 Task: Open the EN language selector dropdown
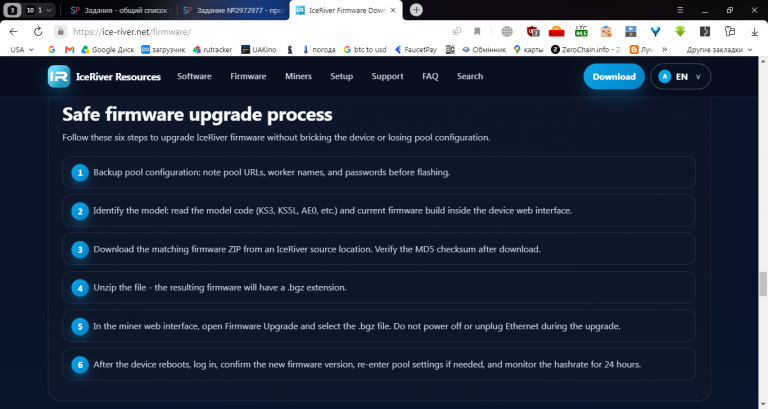tap(680, 76)
